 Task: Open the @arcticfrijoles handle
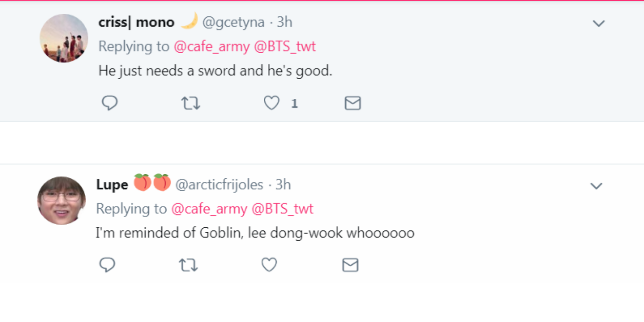(x=219, y=184)
